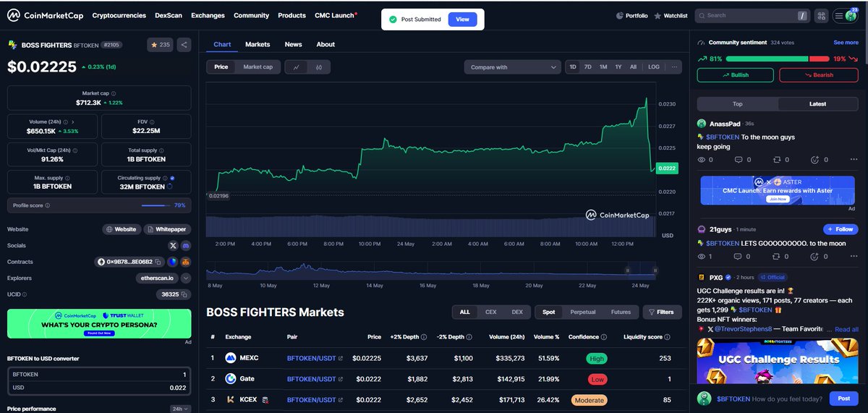Toggle LOG scale on chart
Viewport: 868px width, 413px height.
(x=654, y=67)
